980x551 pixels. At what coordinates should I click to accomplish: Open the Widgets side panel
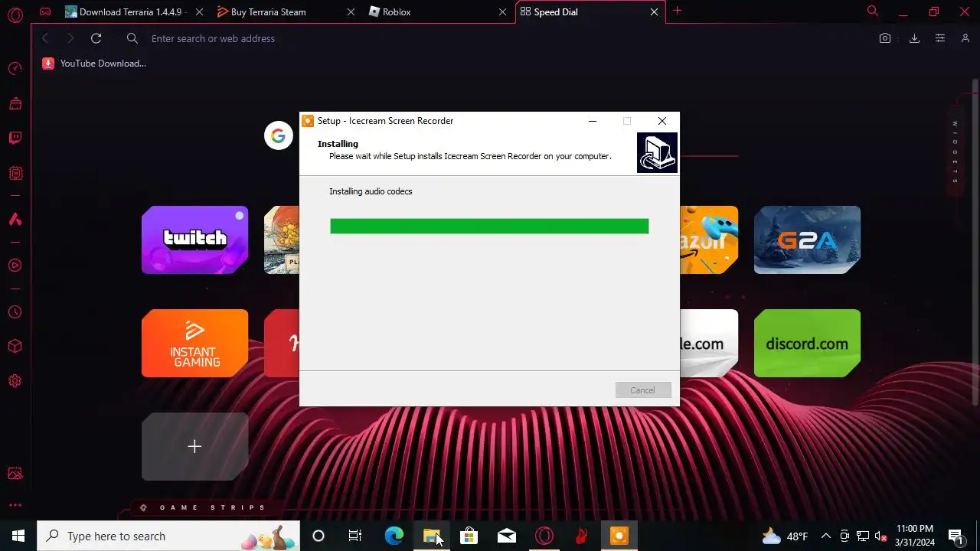(x=955, y=152)
